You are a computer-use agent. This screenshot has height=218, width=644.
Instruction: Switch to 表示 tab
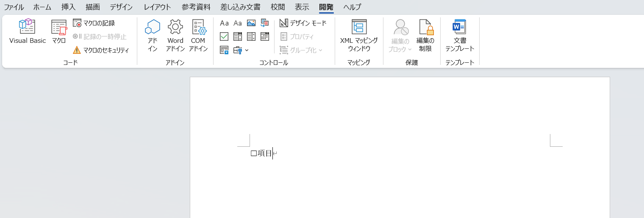302,7
